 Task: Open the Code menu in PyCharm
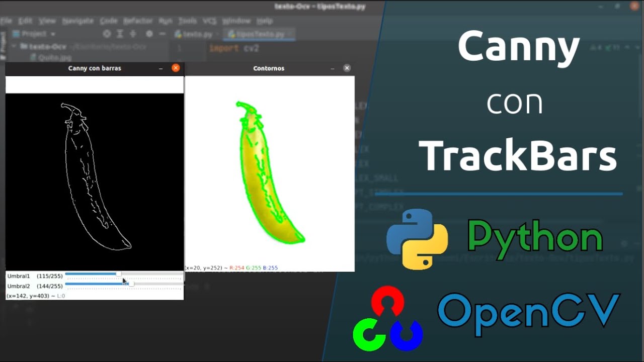(x=108, y=21)
